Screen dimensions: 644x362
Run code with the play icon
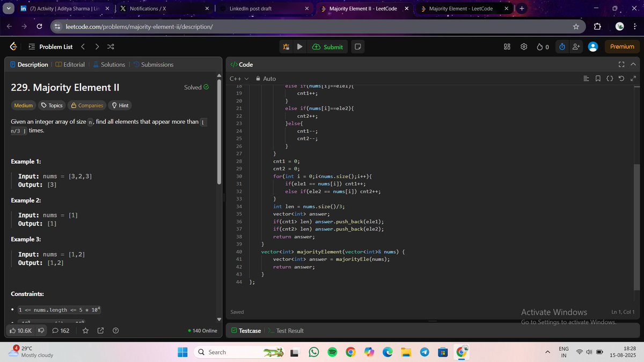coord(300,47)
